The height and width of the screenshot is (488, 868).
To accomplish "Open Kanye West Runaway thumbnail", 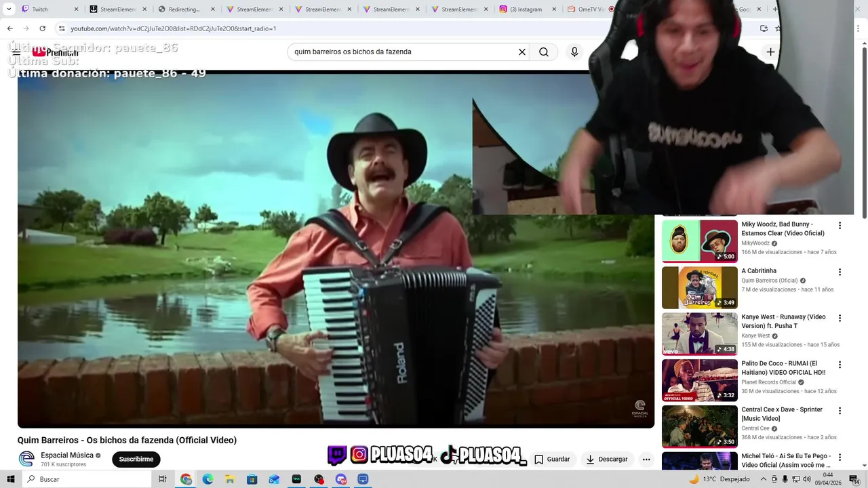I will point(700,333).
